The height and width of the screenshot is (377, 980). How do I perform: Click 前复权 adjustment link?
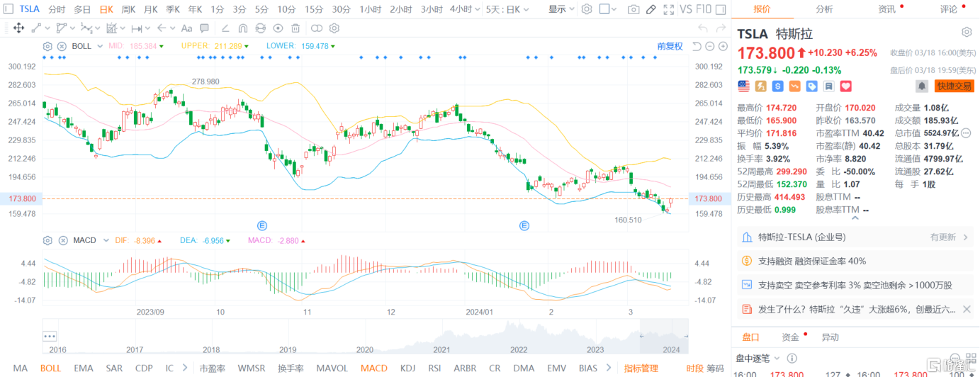(x=670, y=46)
